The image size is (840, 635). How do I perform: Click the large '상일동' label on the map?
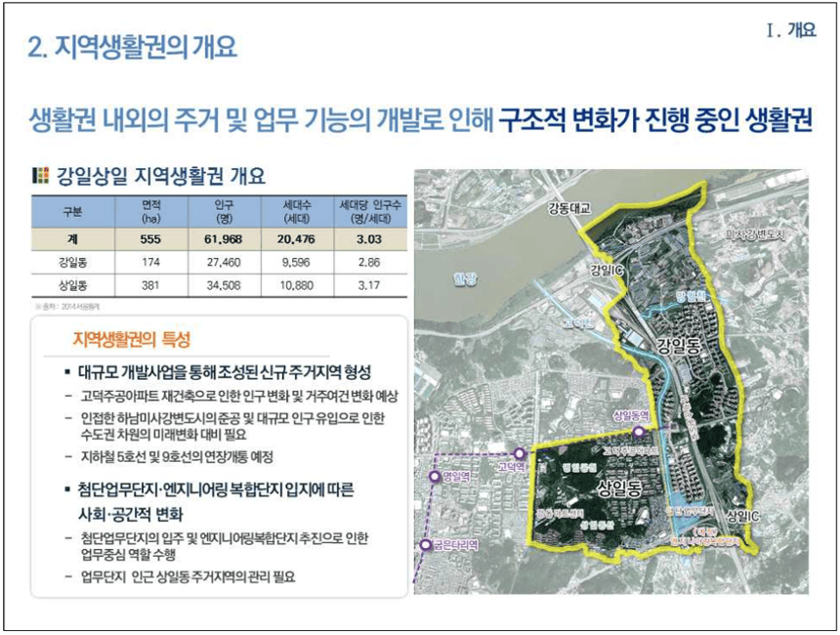619,487
